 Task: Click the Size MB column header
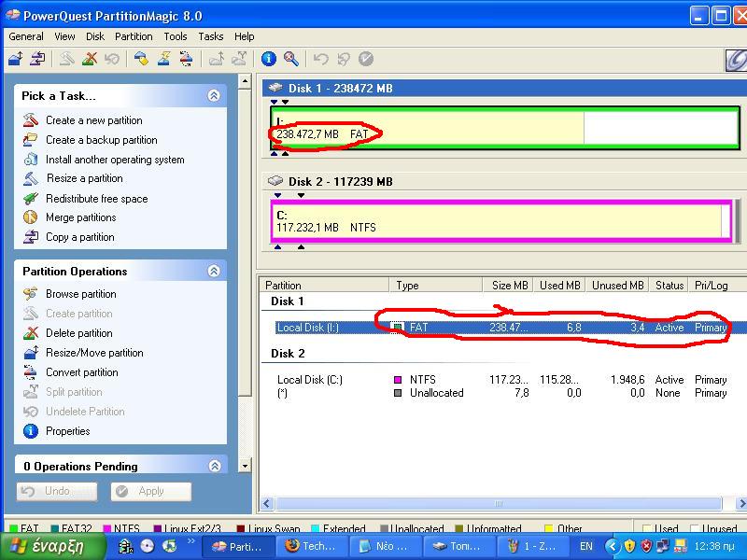pyautogui.click(x=507, y=286)
